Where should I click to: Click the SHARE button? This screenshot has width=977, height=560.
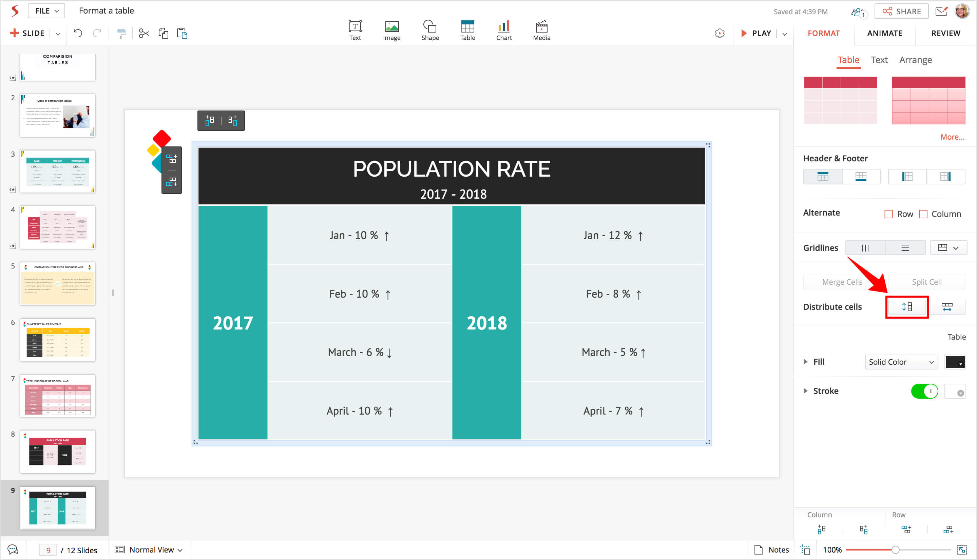pos(901,12)
